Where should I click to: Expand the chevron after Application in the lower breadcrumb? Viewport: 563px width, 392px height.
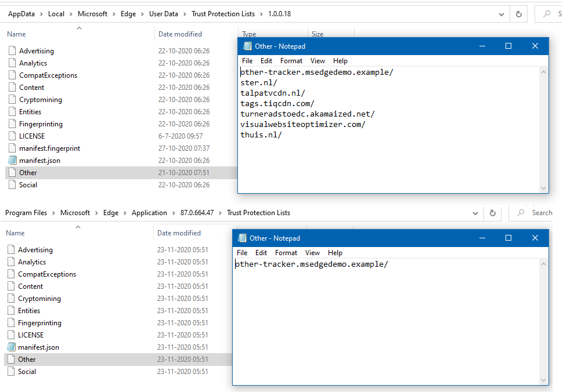coord(174,213)
